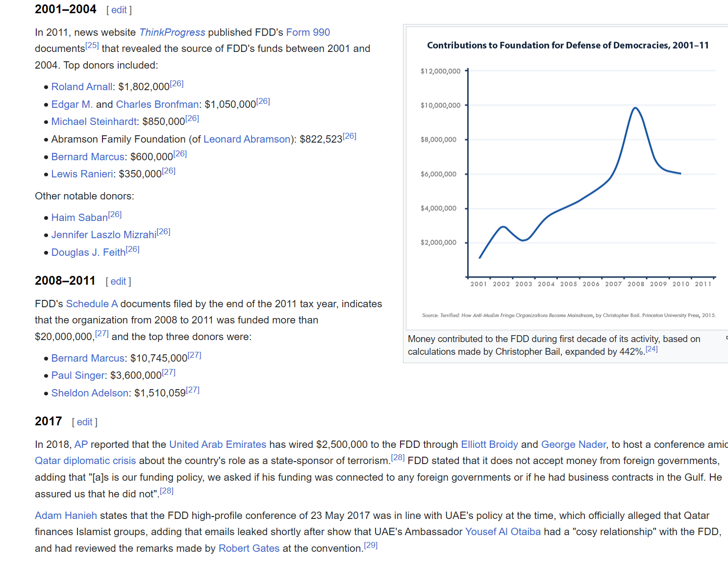
Task: Jump to citation 28 after 'he did not'
Action: (x=167, y=491)
